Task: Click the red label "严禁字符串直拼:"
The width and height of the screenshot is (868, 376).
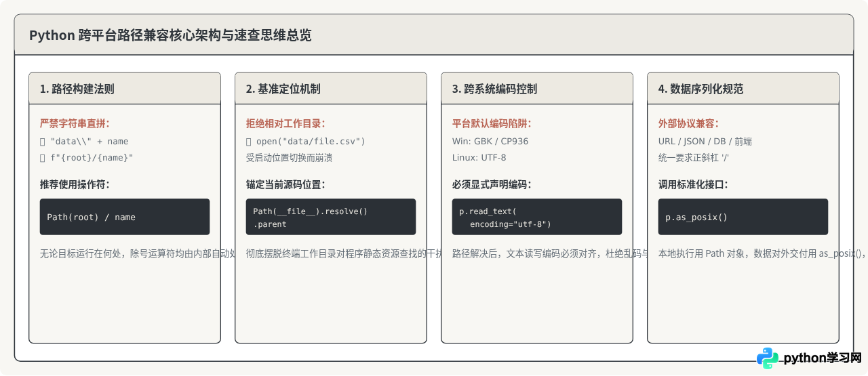Action: [75, 123]
